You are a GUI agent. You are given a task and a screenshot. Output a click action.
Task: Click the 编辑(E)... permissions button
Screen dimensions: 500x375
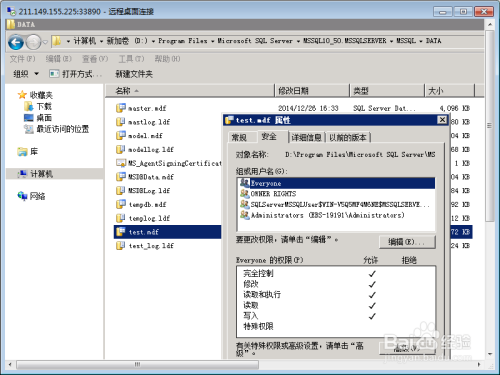tap(407, 242)
